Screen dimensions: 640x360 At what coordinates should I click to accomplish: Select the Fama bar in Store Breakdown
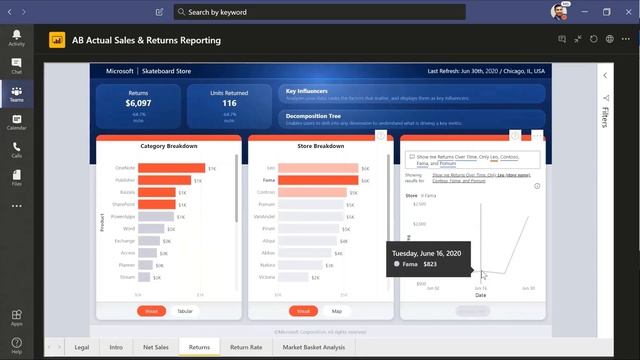(x=318, y=180)
